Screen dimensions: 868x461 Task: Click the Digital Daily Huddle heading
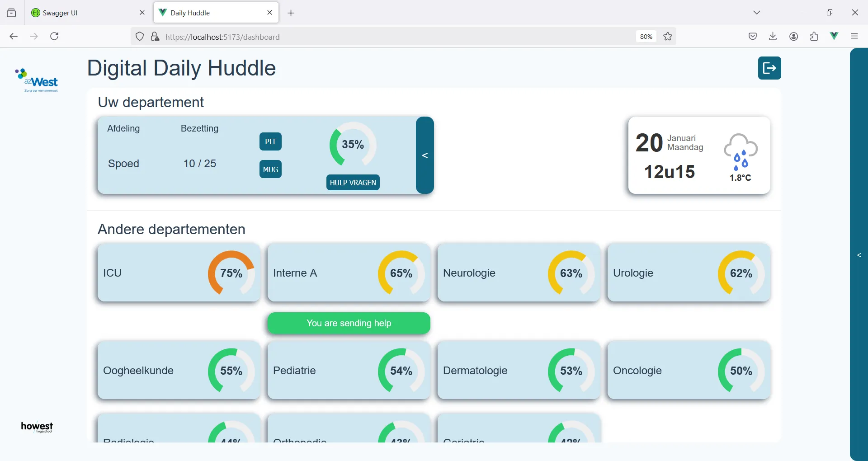181,68
